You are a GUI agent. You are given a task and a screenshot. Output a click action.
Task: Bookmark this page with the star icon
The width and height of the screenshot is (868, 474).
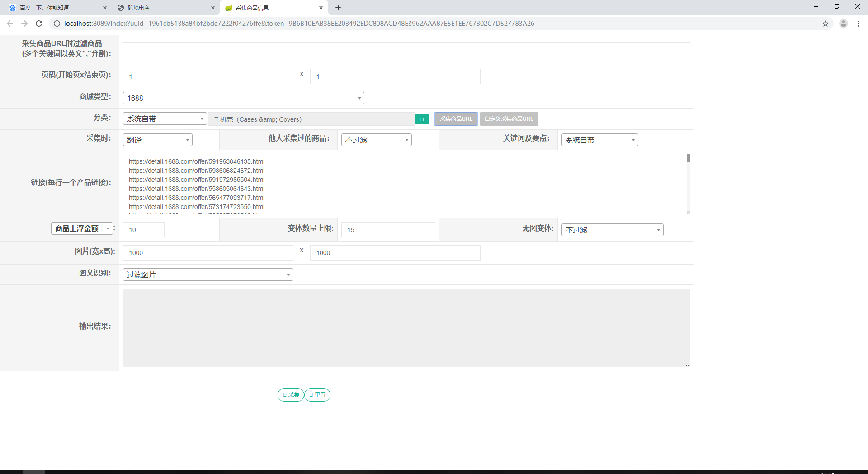826,24
